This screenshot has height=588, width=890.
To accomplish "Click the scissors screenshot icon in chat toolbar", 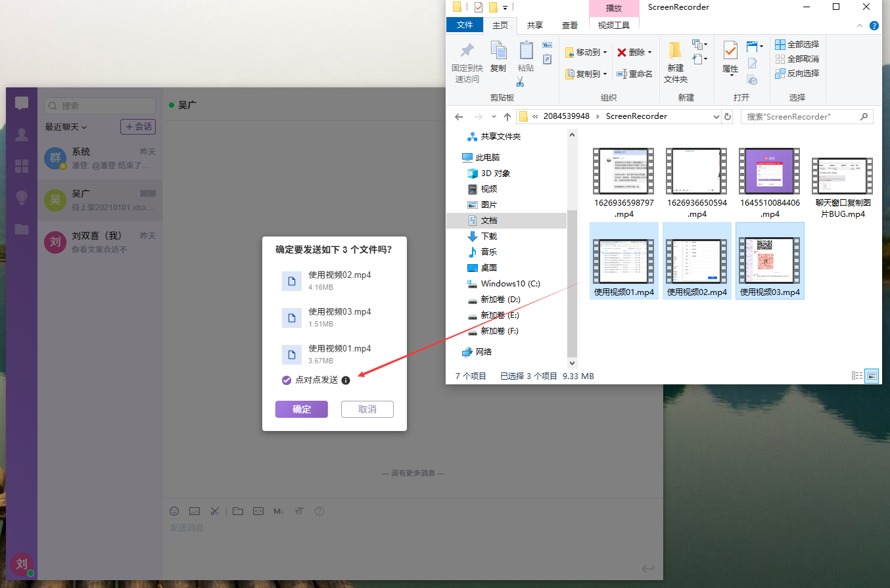I will click(x=215, y=510).
